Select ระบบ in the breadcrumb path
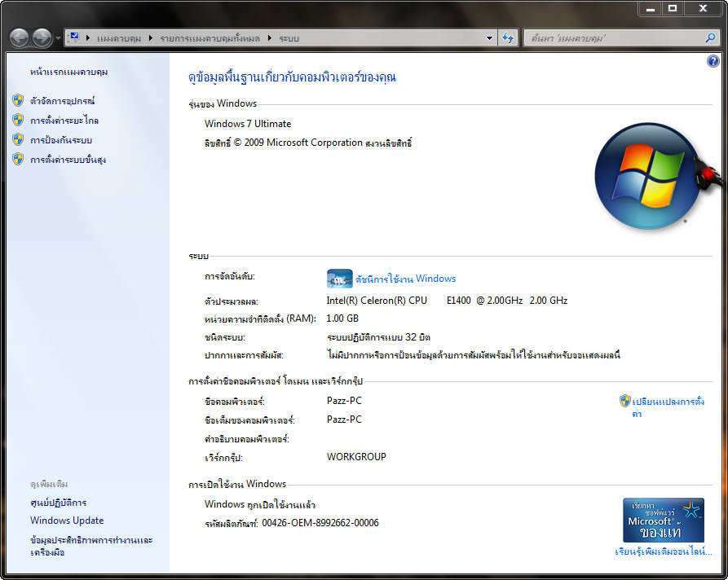 tap(289, 38)
